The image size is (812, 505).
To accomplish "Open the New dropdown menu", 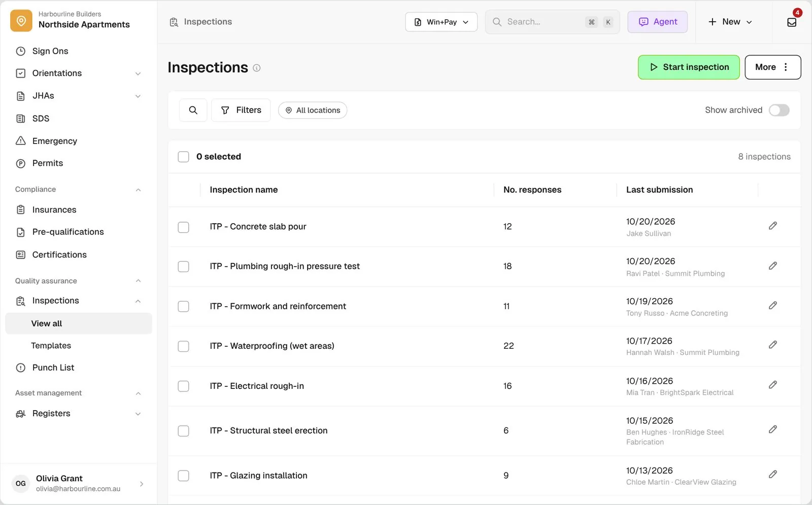I will click(730, 22).
